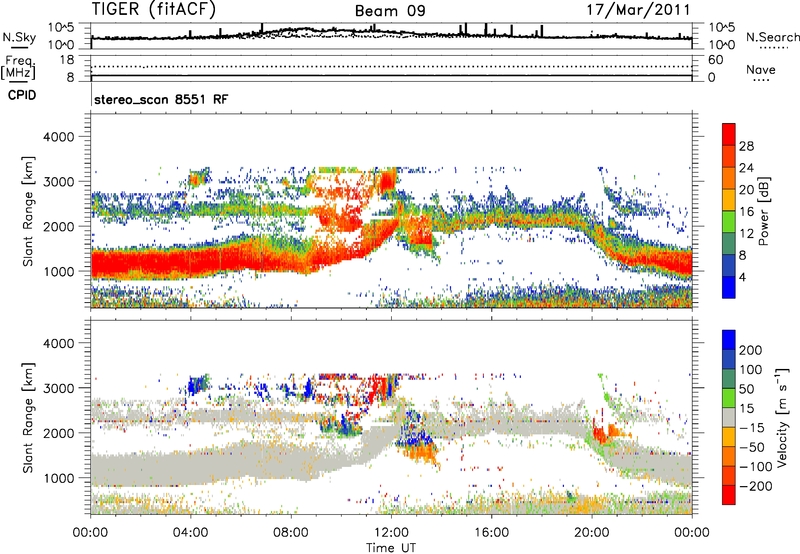Select the "Beam 09" heading text
The width and height of the screenshot is (800, 554).
tap(390, 11)
